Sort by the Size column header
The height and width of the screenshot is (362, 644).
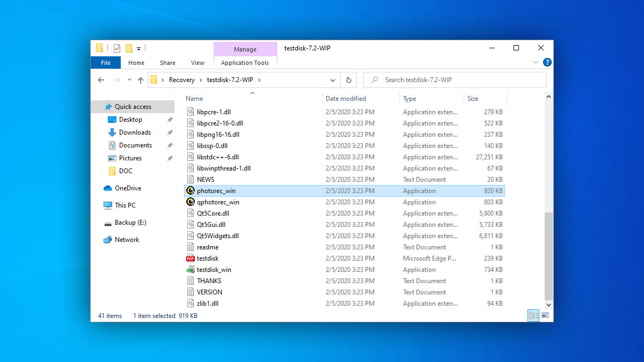coord(485,99)
